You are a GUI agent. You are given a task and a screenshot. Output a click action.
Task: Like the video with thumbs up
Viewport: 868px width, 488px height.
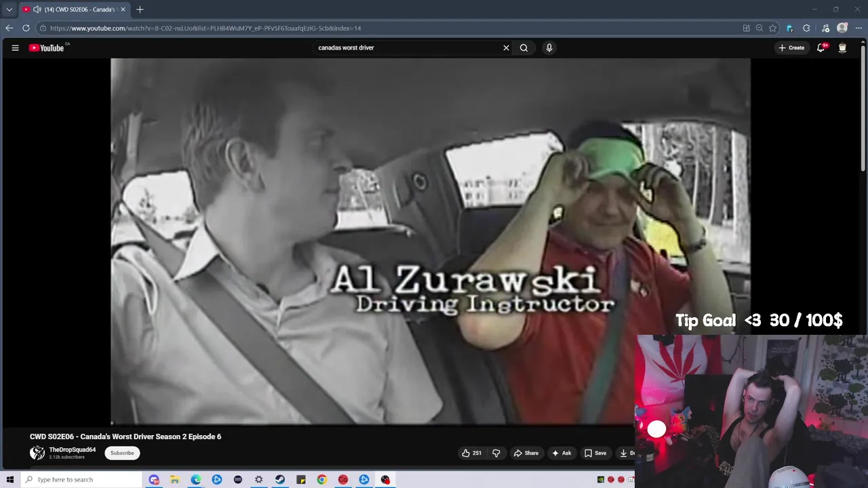pyautogui.click(x=472, y=453)
